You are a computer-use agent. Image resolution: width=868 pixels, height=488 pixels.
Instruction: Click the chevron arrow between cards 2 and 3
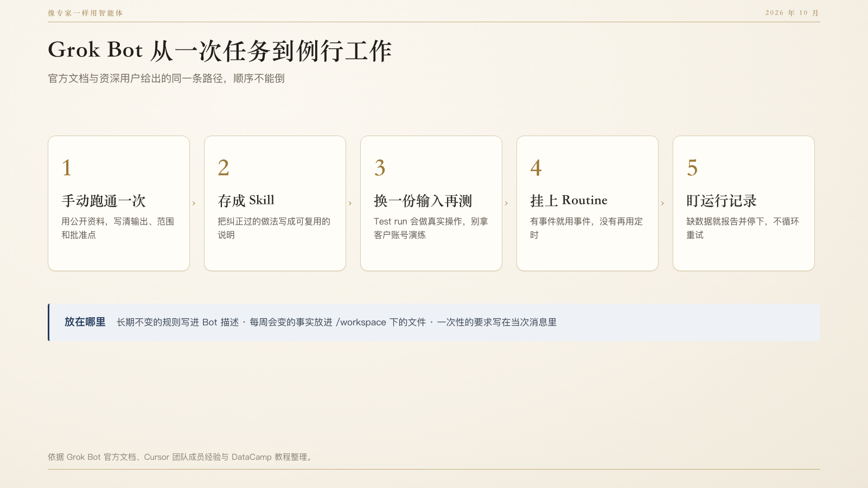point(350,203)
